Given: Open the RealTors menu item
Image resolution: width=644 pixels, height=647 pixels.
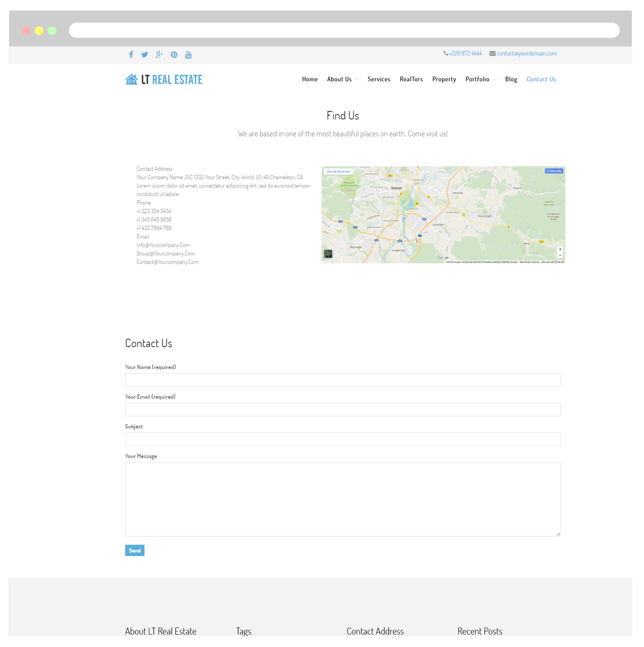Looking at the screenshot, I should coord(411,79).
